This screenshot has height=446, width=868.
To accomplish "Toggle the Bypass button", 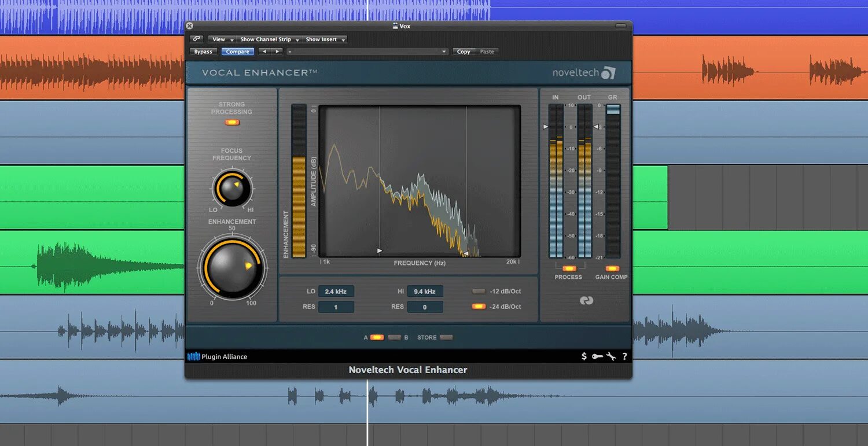I will (203, 51).
